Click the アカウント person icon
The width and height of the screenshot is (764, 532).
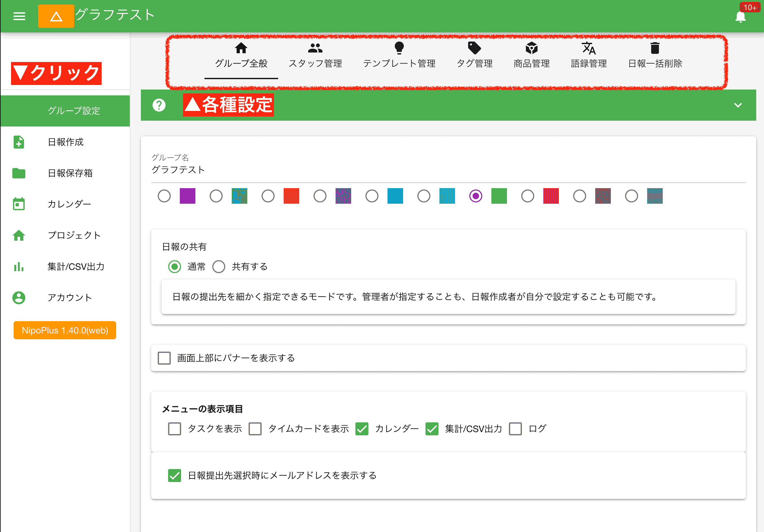coord(18,297)
